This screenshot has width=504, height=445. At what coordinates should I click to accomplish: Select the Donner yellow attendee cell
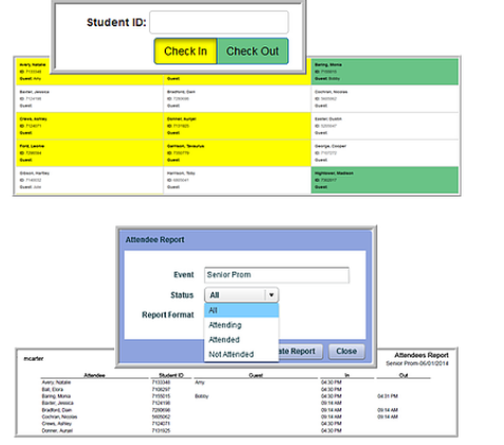[x=237, y=126]
